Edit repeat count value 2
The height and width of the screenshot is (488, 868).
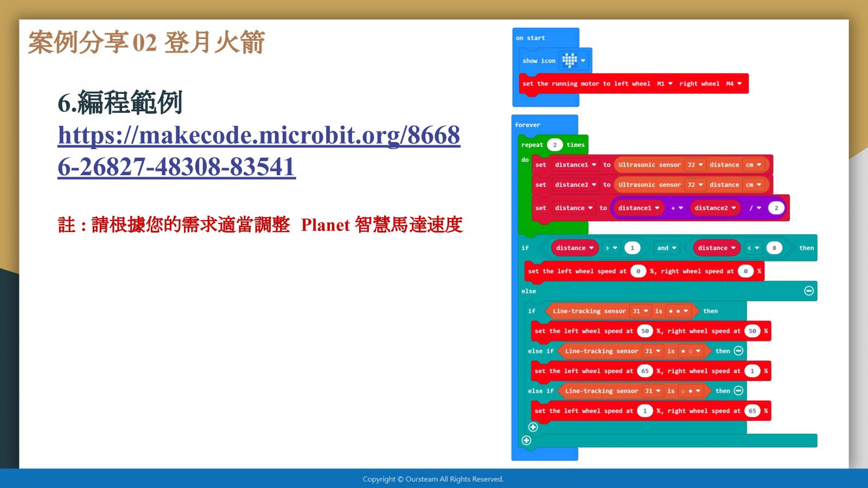tap(555, 145)
